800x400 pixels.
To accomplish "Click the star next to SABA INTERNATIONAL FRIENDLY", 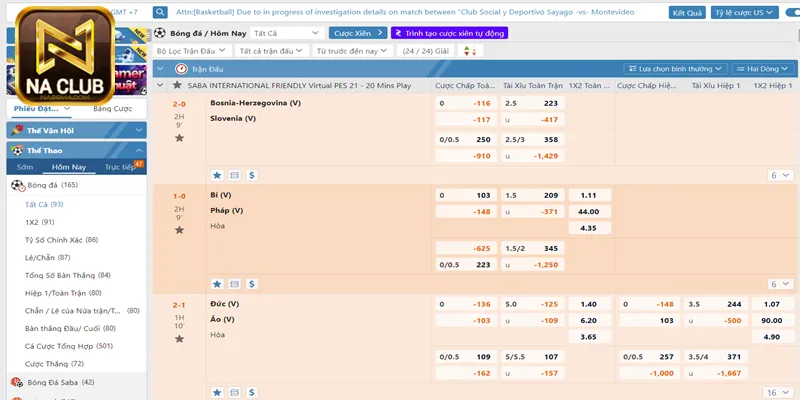I will pyautogui.click(x=178, y=86).
